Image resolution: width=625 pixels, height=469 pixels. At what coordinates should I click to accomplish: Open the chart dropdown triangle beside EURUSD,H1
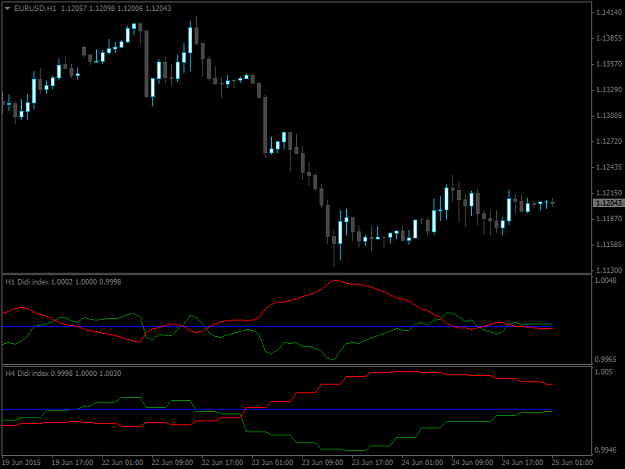[x=7, y=8]
